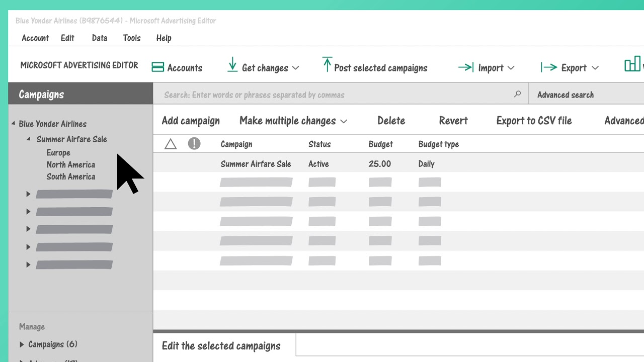Open the Make multiple changes dropdown

pos(293,121)
